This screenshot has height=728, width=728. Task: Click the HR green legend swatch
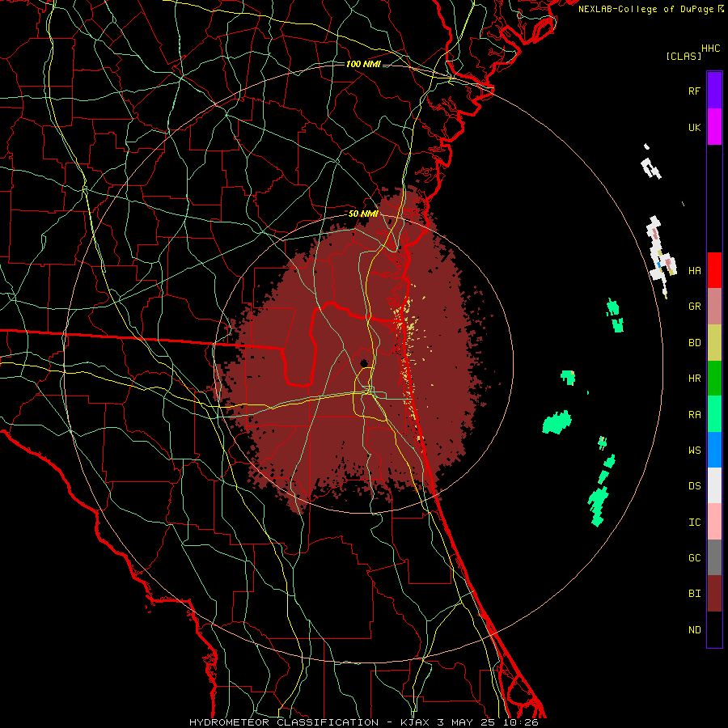pyautogui.click(x=714, y=378)
